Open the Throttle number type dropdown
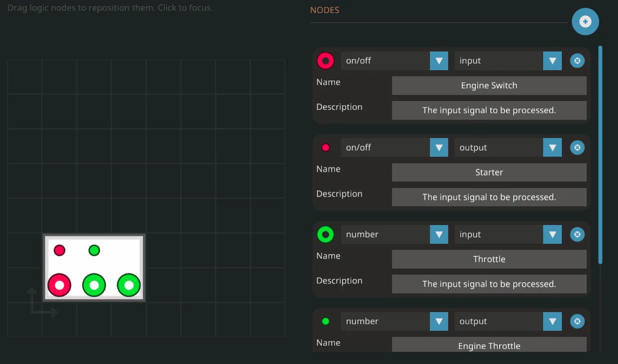 (x=394, y=234)
